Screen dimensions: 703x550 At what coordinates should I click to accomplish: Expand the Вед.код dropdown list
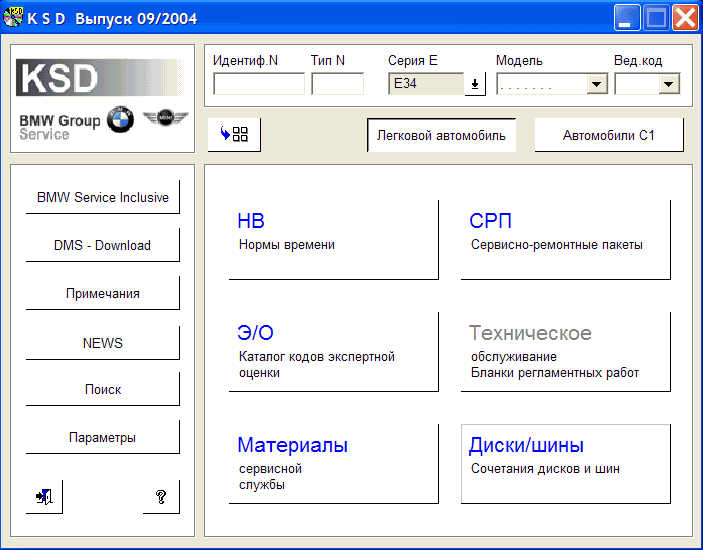point(668,84)
